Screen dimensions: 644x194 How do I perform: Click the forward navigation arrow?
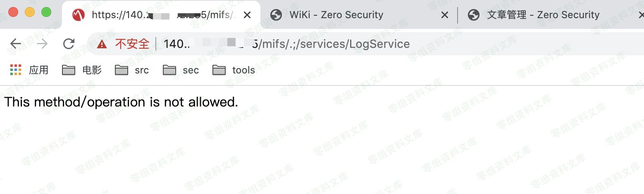[42, 44]
